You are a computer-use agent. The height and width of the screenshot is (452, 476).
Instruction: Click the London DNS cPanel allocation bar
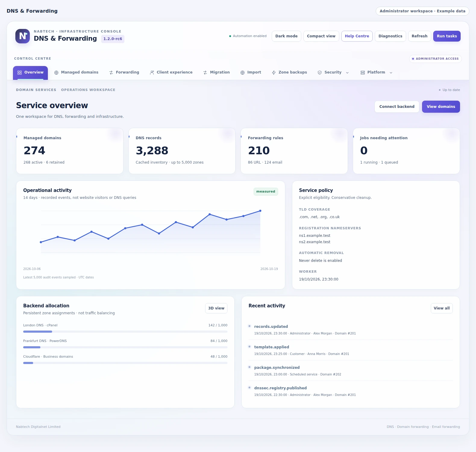[125, 332]
